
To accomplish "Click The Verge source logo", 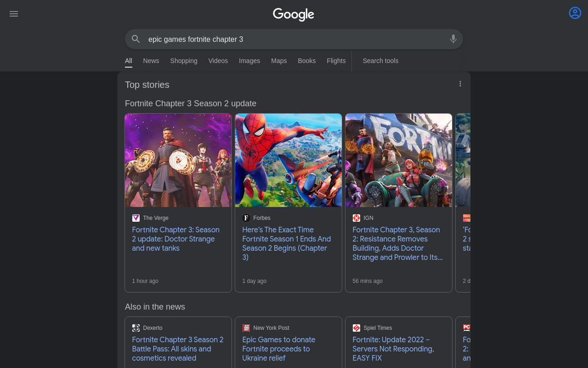I will (x=136, y=218).
